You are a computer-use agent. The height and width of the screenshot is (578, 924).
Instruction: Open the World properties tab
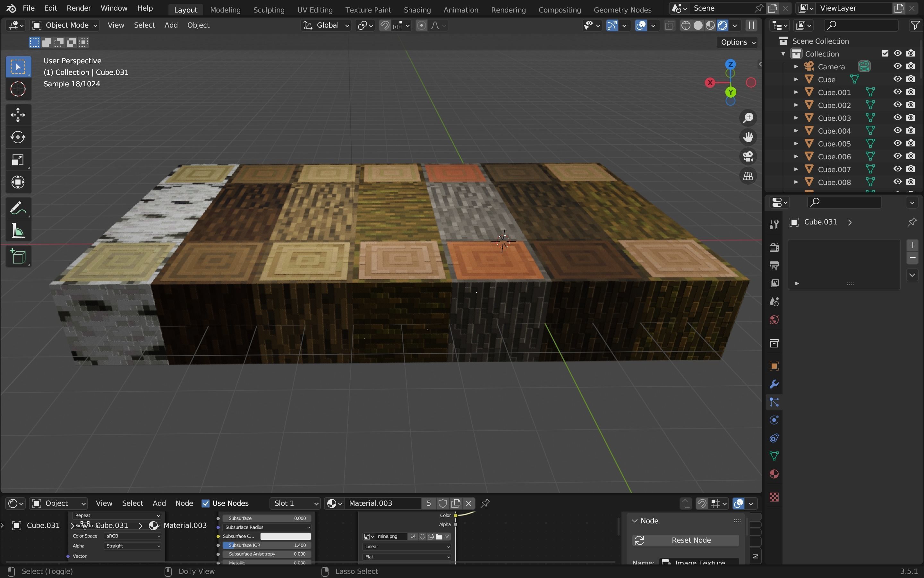click(774, 320)
